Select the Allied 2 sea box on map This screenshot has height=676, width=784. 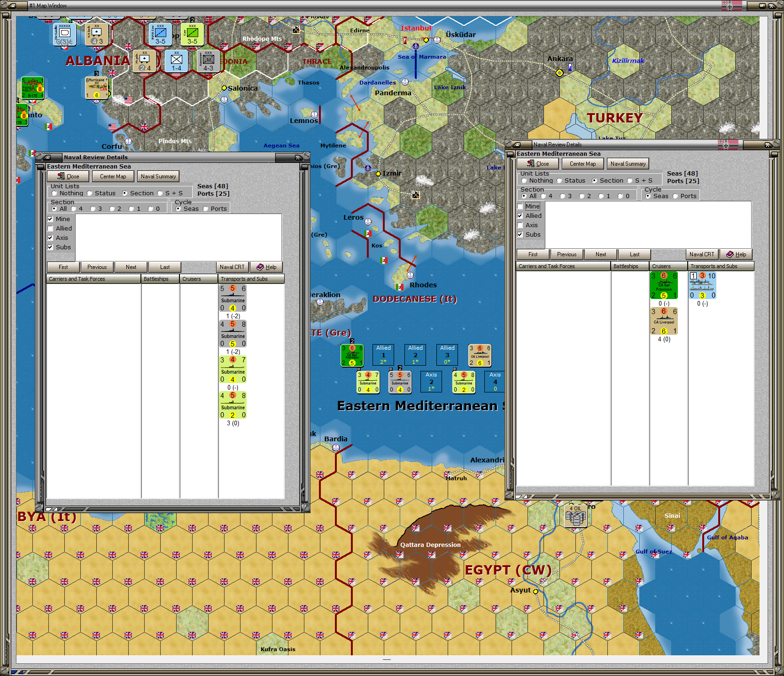pos(415,355)
